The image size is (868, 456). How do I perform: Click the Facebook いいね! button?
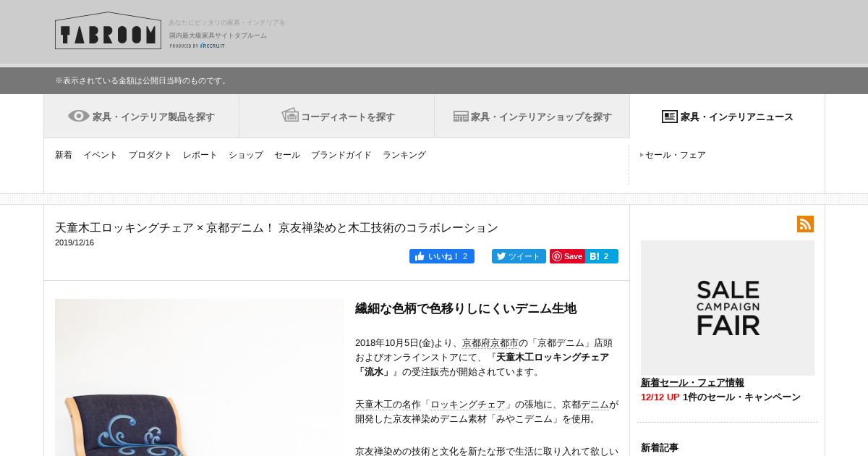(x=442, y=256)
